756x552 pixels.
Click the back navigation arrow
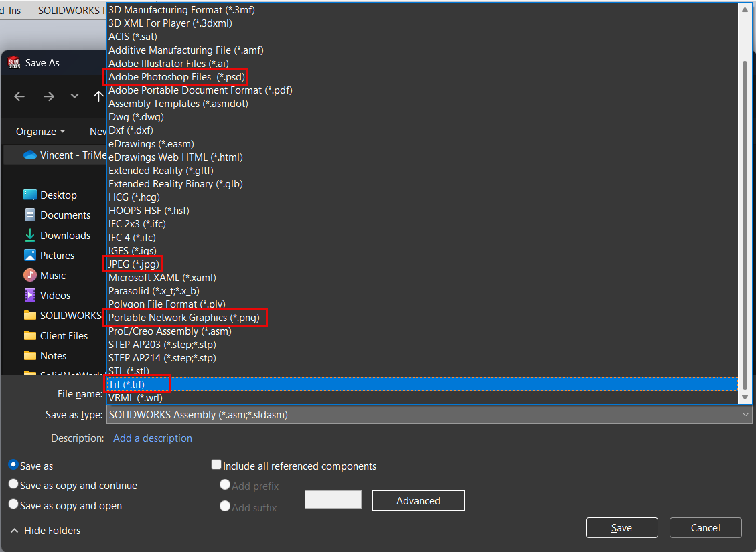(19, 96)
